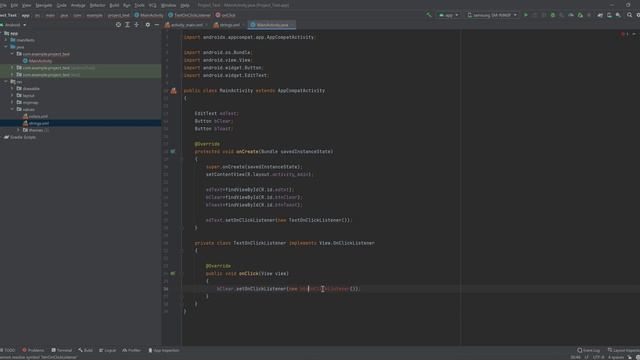Viewport: 640px width, 360px height.
Task: Open the Sync Project with Gradle icon
Action: tap(600, 15)
